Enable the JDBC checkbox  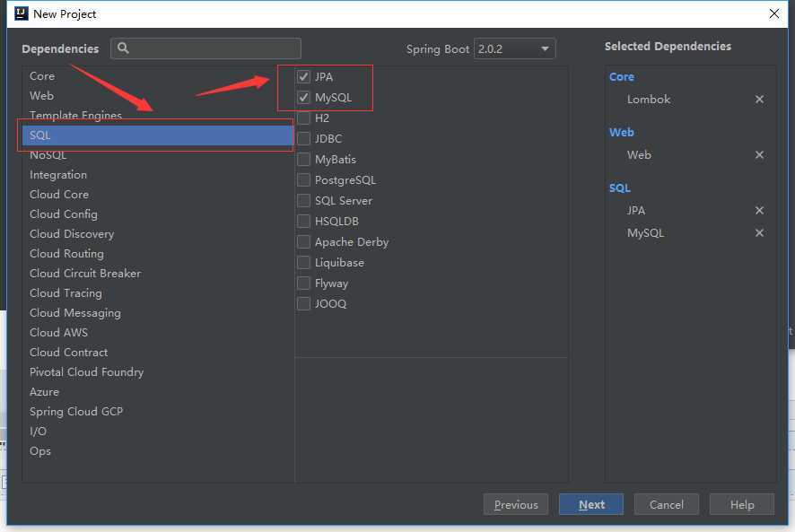coord(303,138)
